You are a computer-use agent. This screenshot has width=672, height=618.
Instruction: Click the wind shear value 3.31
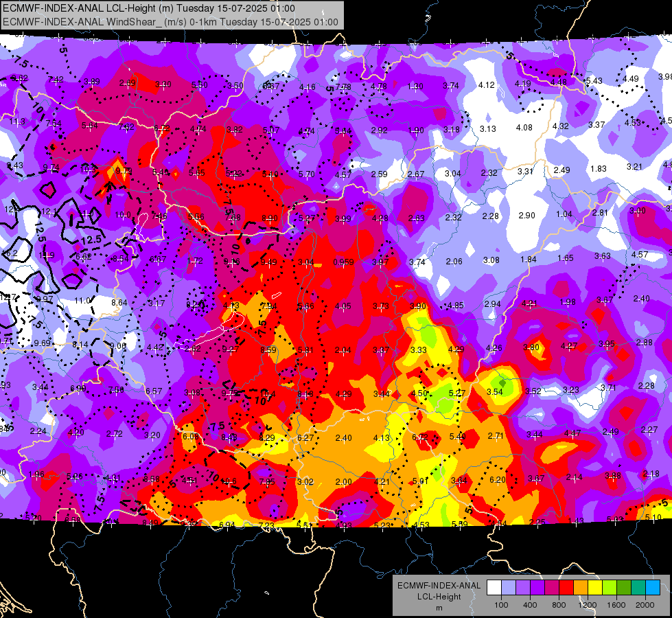tap(525, 171)
